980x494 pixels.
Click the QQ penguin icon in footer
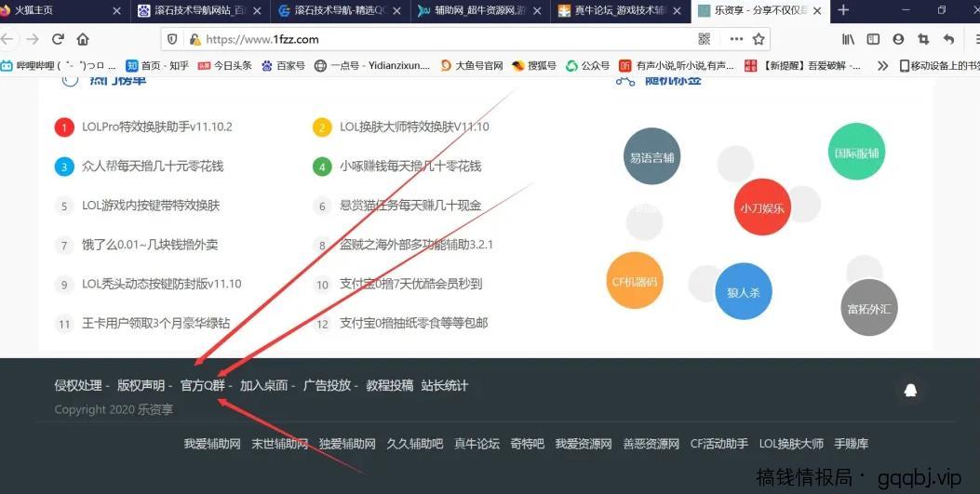tap(910, 391)
